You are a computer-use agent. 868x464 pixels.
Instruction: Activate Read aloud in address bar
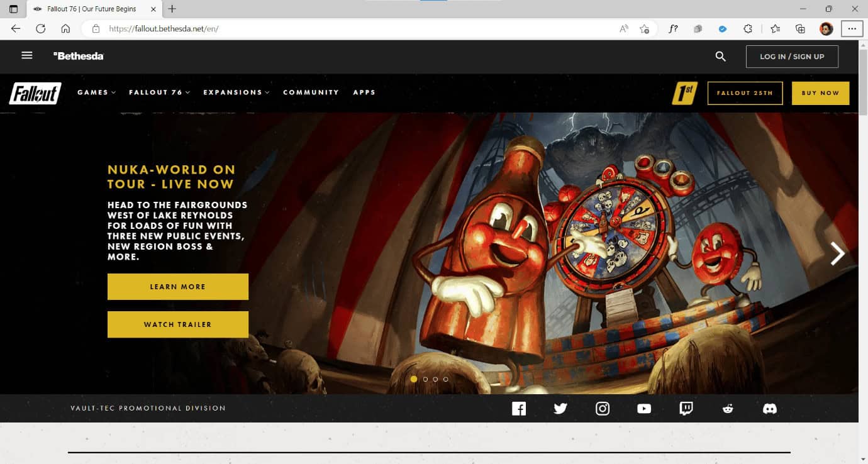tap(624, 28)
